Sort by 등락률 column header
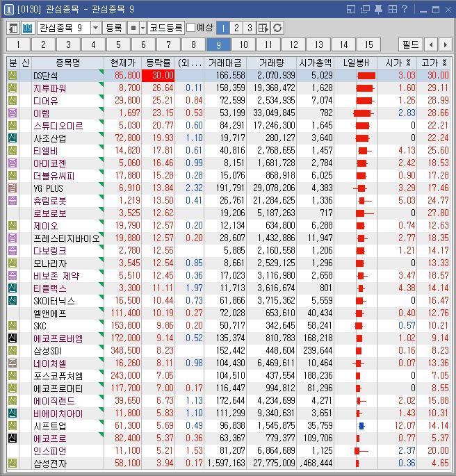Image resolution: width=456 pixels, height=476 pixels. 158,63
